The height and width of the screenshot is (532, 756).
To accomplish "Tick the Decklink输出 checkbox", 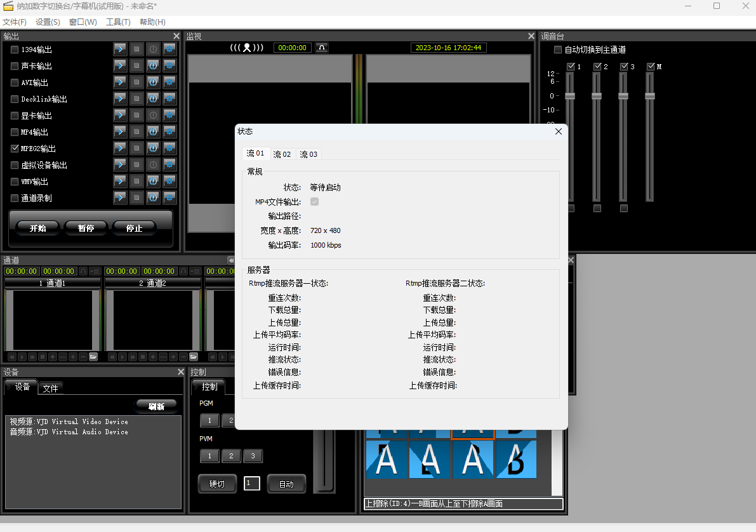I will (15, 99).
